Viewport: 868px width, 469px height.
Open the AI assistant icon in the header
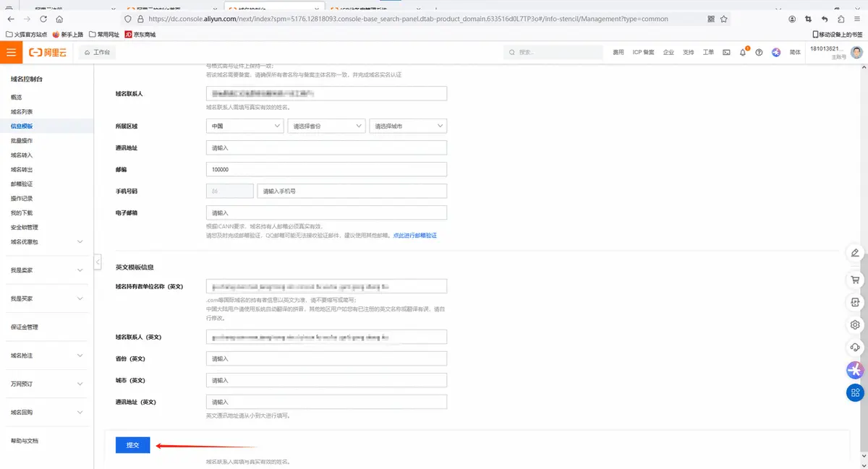[776, 52]
